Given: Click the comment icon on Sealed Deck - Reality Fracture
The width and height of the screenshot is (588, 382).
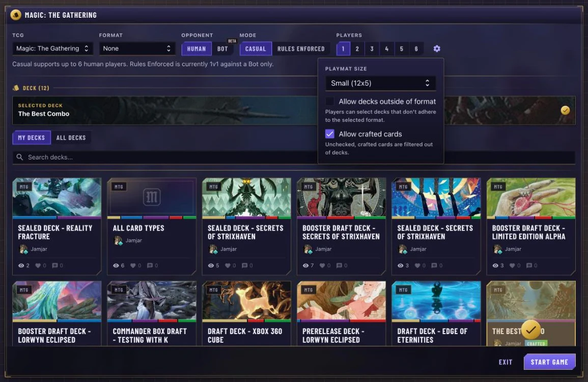Looking at the screenshot, I should 55,265.
